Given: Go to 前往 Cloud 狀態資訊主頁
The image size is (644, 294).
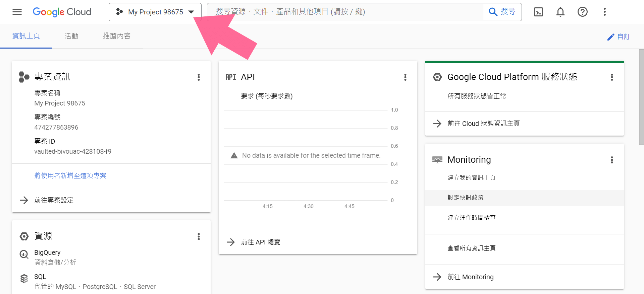Looking at the screenshot, I should coord(525,124).
